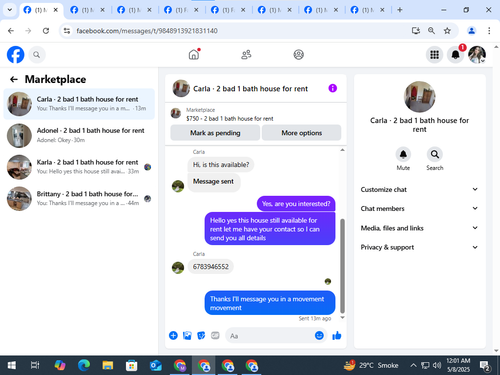
Task: Open the Brittany conversation in the list
Action: pos(79,198)
